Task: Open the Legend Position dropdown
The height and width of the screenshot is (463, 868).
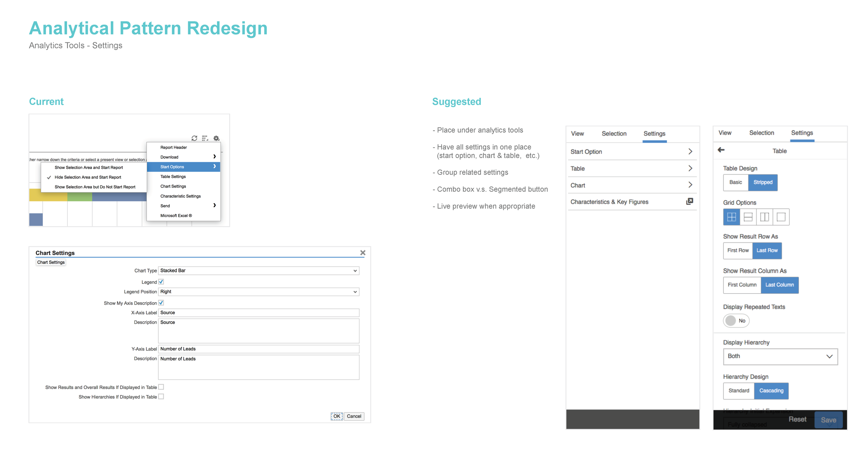Action: point(259,292)
